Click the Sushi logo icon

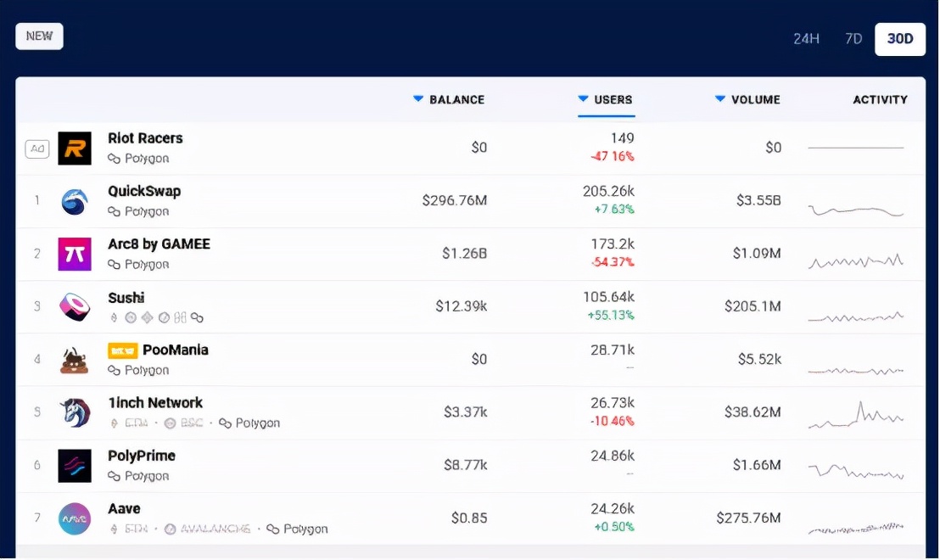coord(75,306)
